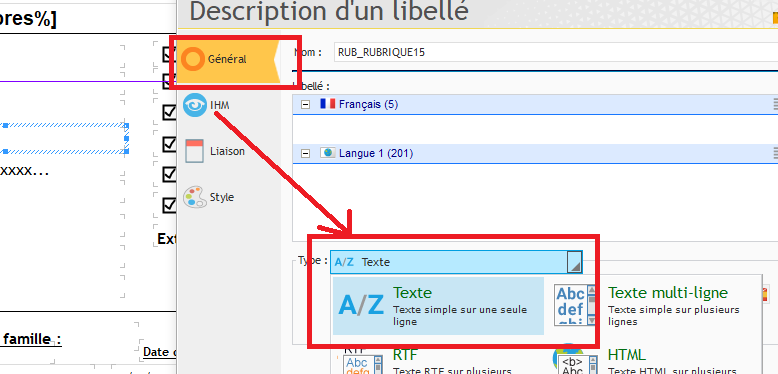Edit the Nom field RUB_RUBRIQUE15

tap(556, 53)
